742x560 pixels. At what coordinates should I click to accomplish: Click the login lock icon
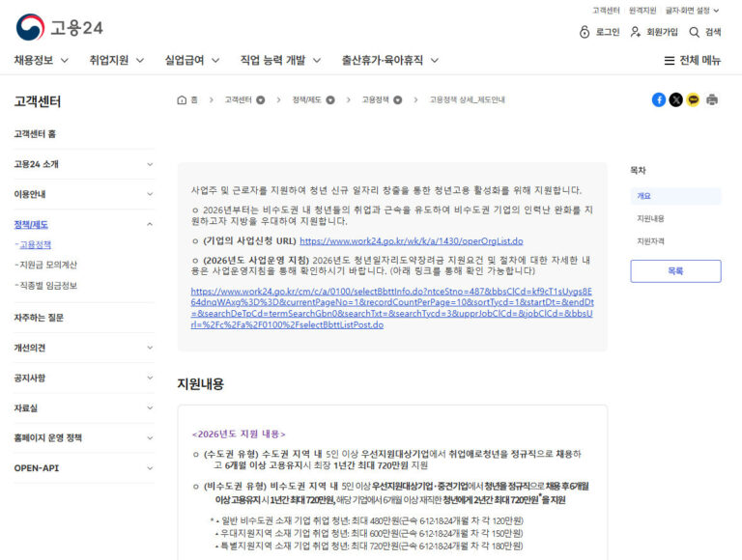click(585, 32)
